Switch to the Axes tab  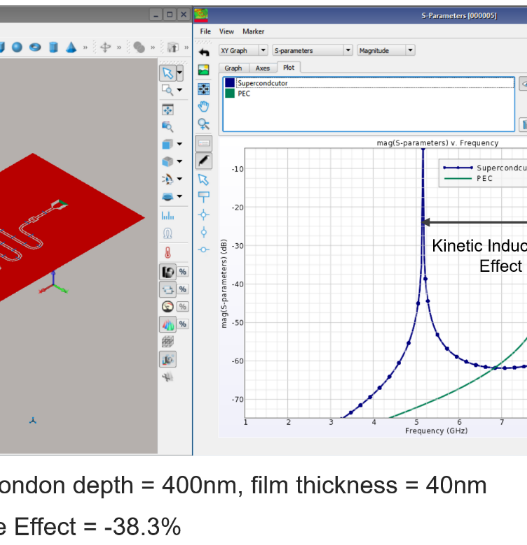[x=263, y=68]
